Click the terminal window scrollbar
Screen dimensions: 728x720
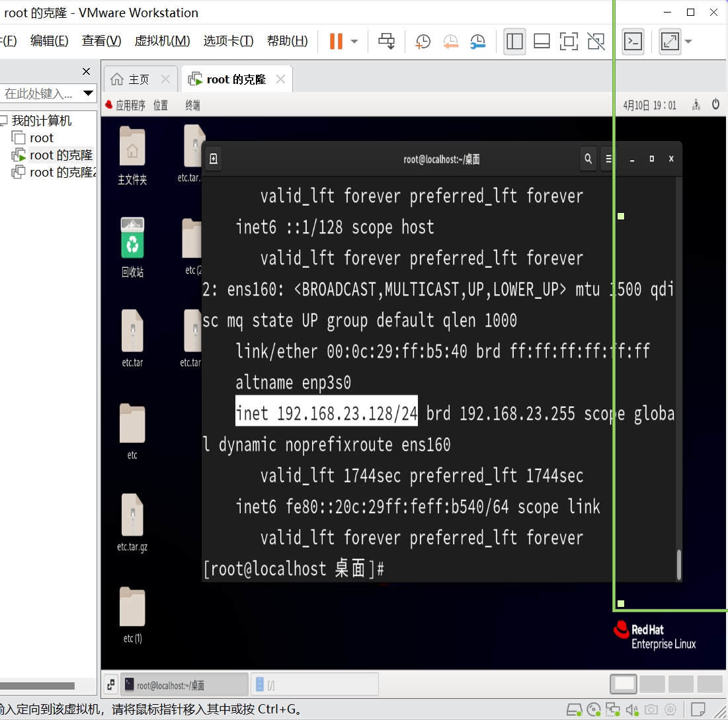tap(679, 565)
